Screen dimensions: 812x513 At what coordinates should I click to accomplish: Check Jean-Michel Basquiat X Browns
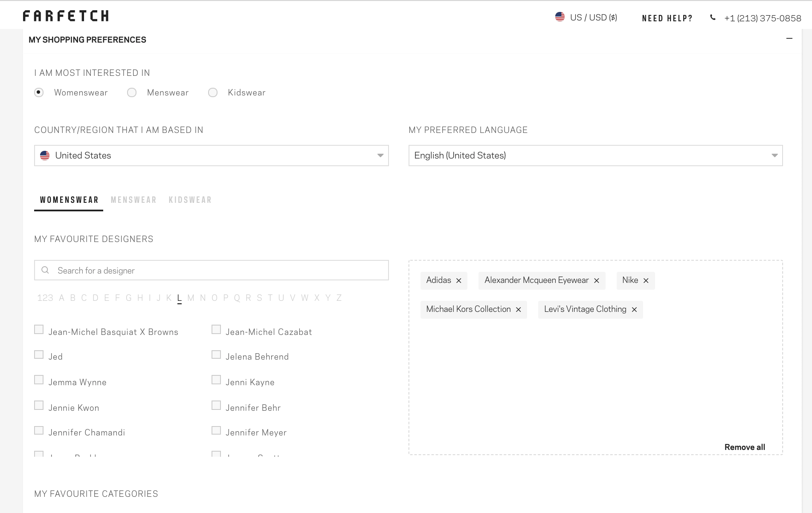(39, 329)
